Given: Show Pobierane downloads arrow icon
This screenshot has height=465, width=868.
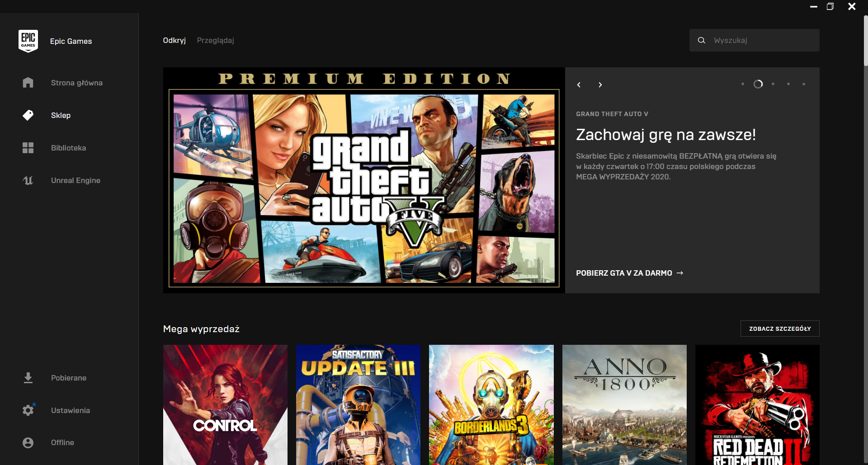Looking at the screenshot, I should point(28,378).
